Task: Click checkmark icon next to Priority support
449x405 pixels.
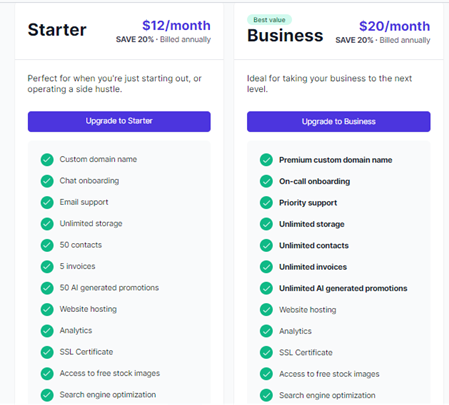Action: point(266,202)
